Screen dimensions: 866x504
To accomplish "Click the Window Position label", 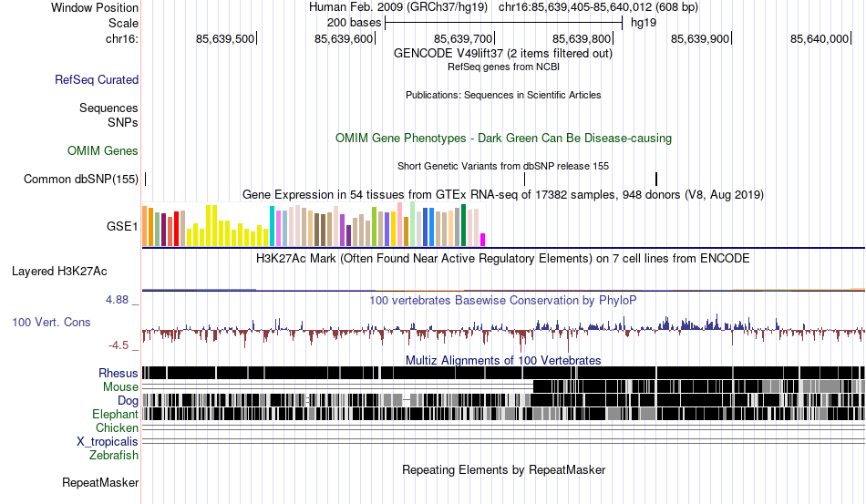I will [95, 7].
